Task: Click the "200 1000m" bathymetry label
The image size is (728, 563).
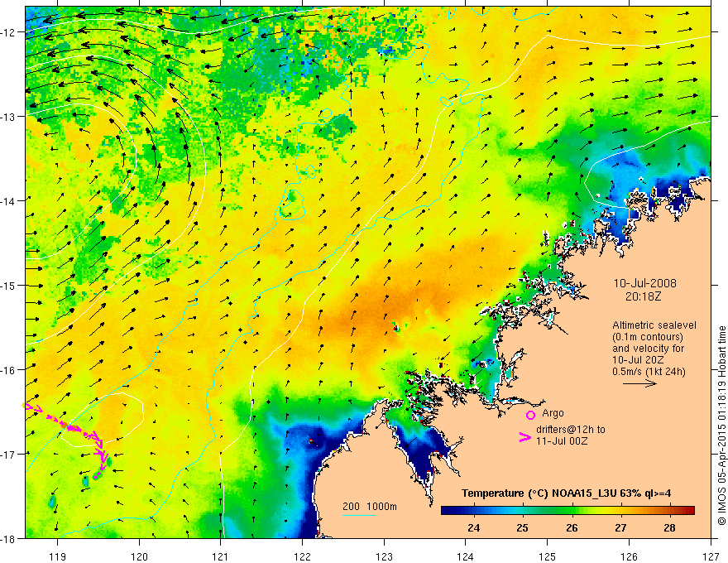Action: 370,507
